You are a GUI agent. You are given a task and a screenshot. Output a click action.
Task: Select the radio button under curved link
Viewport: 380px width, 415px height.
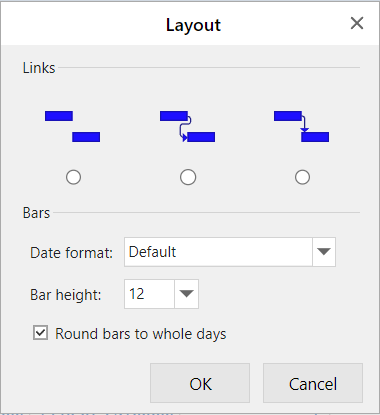pos(188,177)
